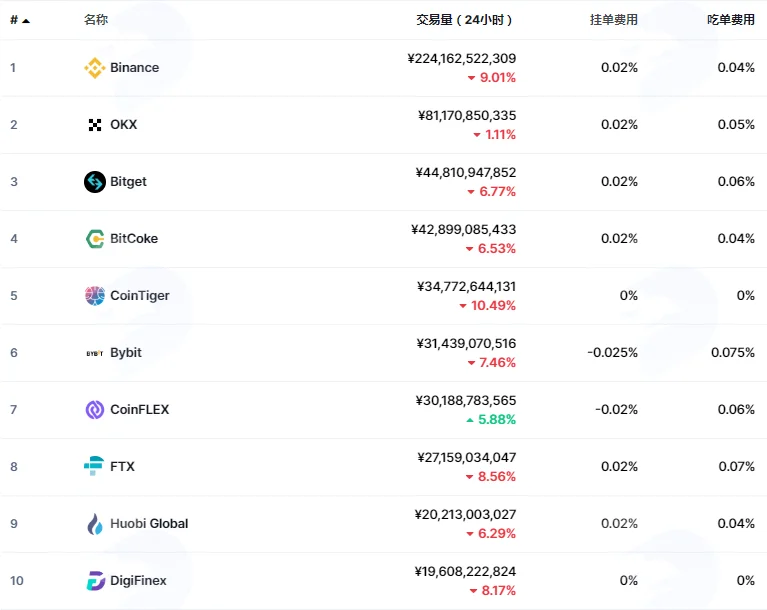This screenshot has width=767, height=610.
Task: Click the CoinFLEX logo icon
Action: pyautogui.click(x=94, y=409)
